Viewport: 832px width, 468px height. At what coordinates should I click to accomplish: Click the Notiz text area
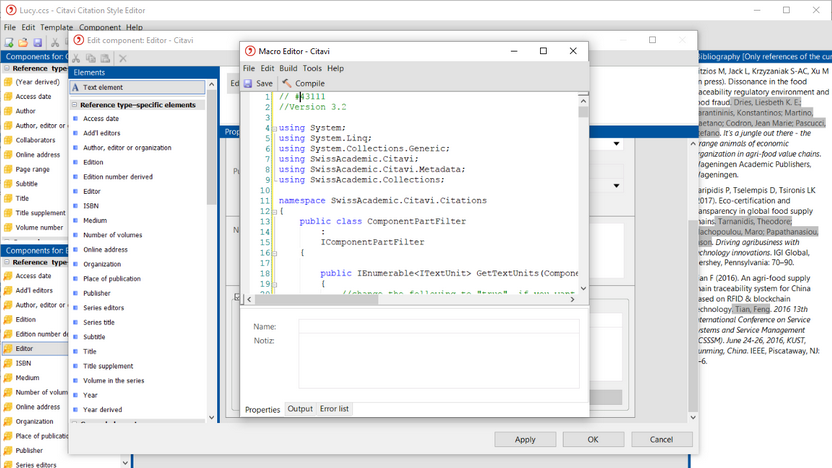pyautogui.click(x=438, y=361)
